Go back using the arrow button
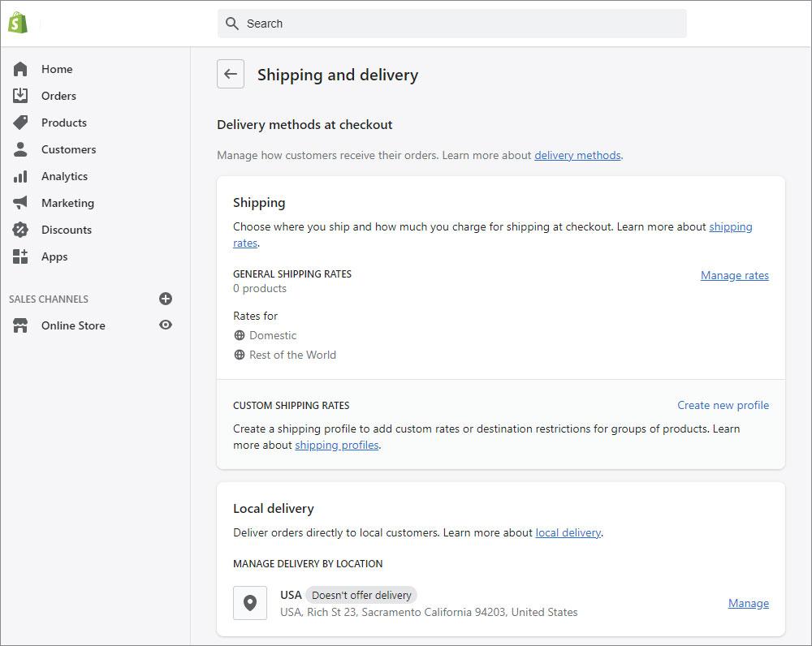The image size is (812, 646). tap(231, 74)
